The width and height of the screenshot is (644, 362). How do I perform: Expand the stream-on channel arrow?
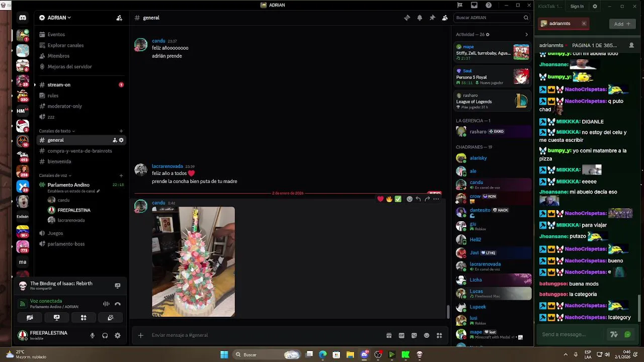(x=35, y=85)
